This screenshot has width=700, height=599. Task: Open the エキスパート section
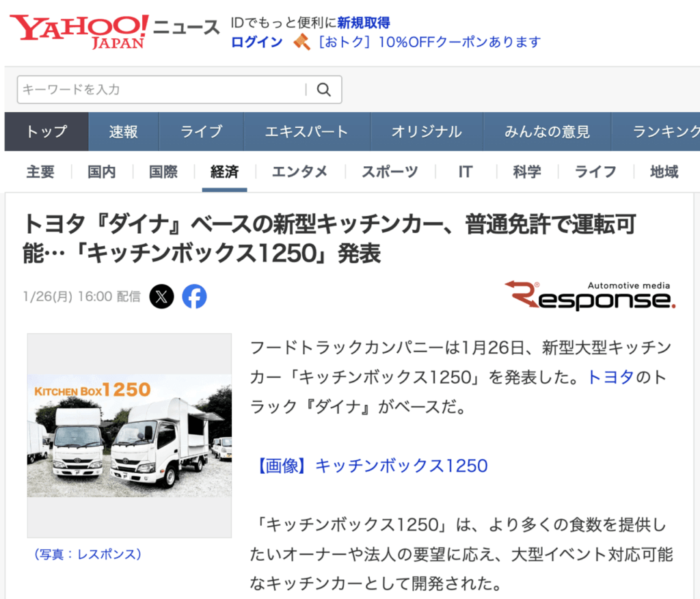(307, 131)
